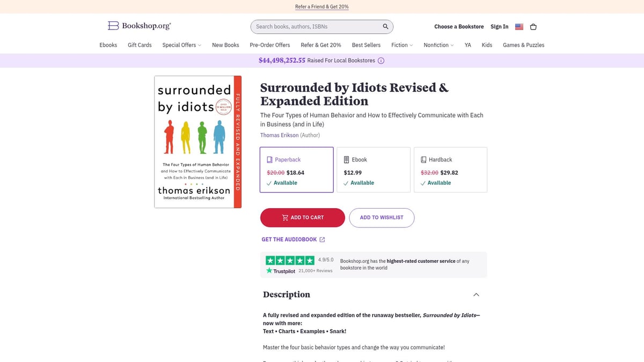Open the Games & Puzzles navigation item
644x362 pixels.
523,45
